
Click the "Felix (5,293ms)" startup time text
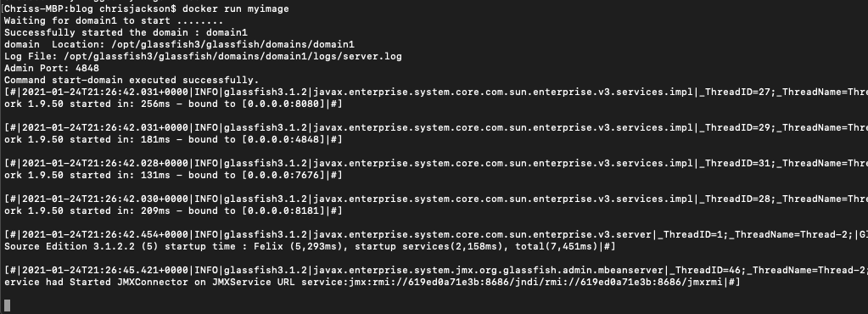pyautogui.click(x=299, y=246)
